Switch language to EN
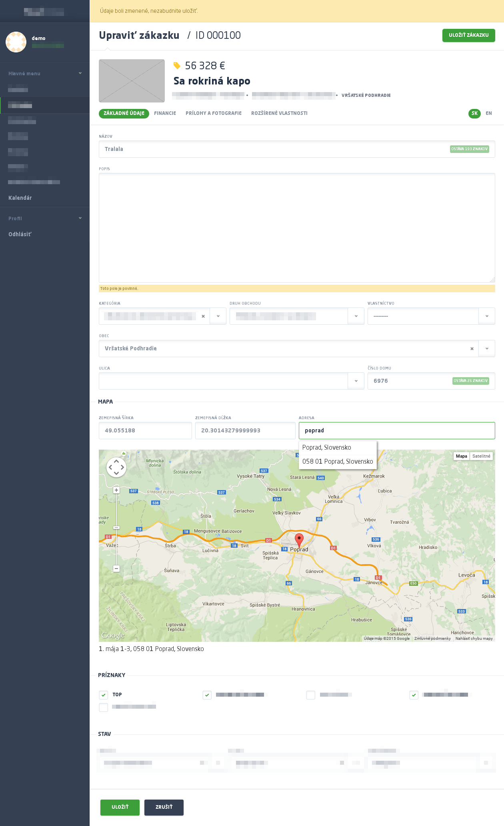This screenshot has height=826, width=504. click(x=489, y=113)
